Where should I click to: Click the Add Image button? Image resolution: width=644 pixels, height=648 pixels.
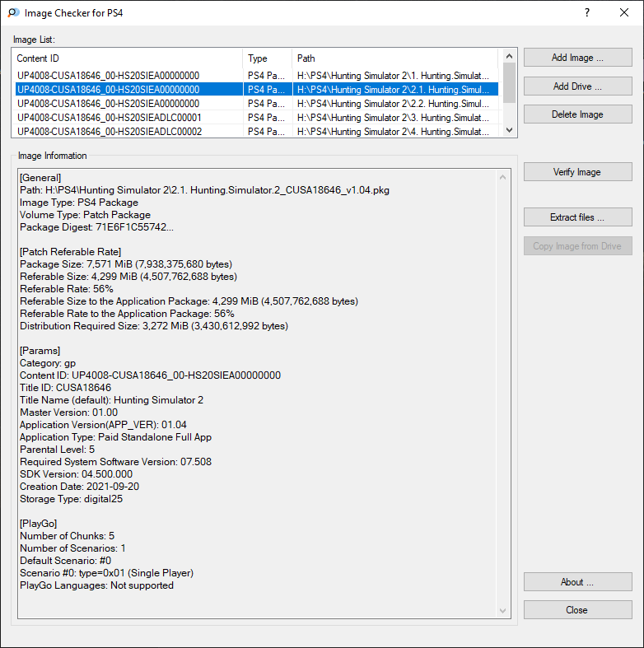point(577,58)
